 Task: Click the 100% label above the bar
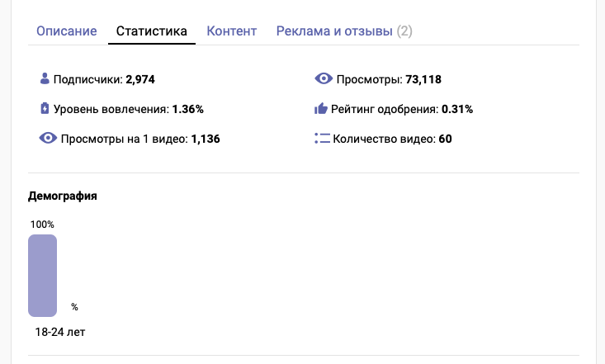pos(42,225)
